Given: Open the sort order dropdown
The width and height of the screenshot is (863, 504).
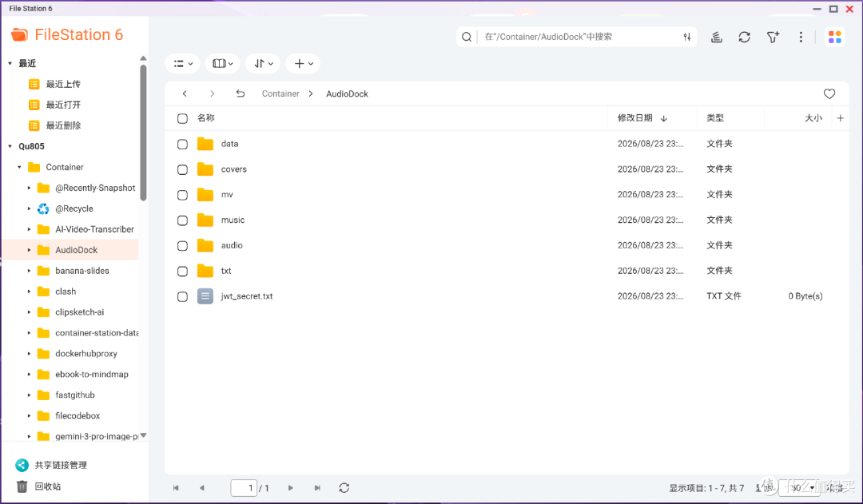Looking at the screenshot, I should [x=263, y=64].
